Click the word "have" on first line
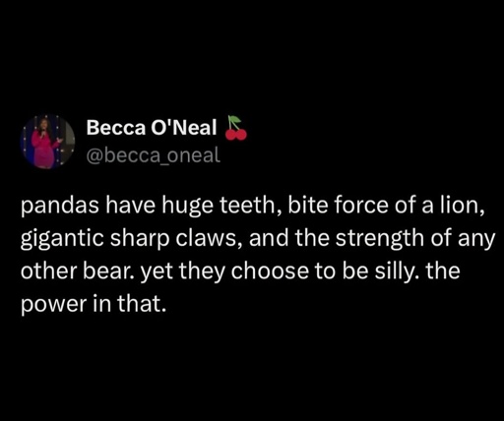The height and width of the screenshot is (421, 504). tap(129, 205)
